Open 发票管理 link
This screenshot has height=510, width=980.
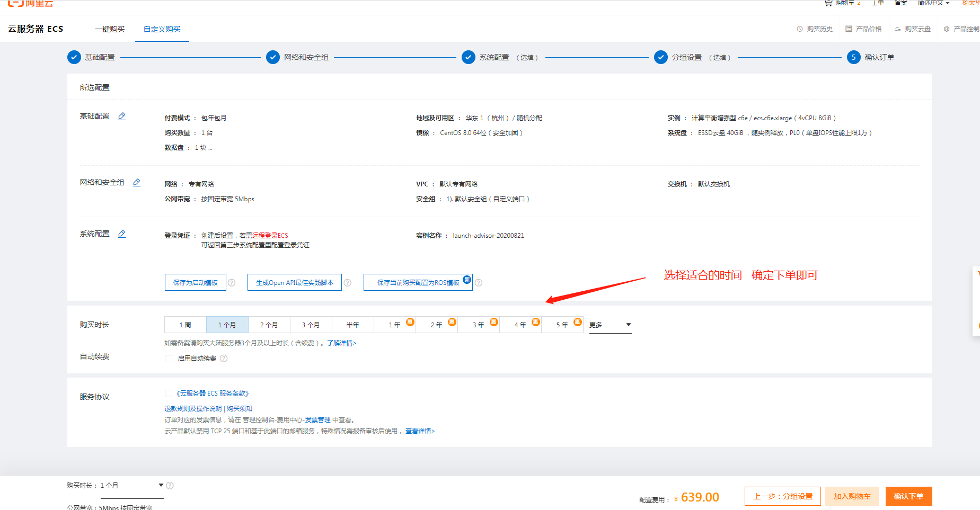click(317, 420)
